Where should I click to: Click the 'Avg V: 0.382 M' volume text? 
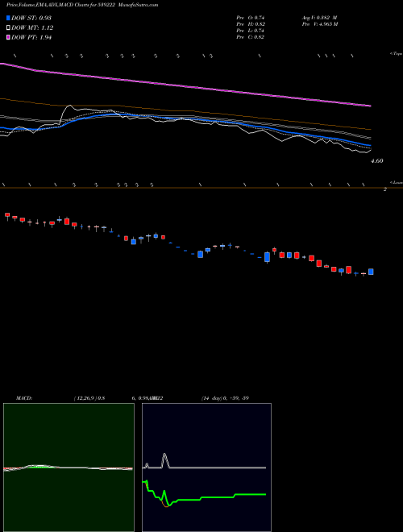tap(319, 18)
